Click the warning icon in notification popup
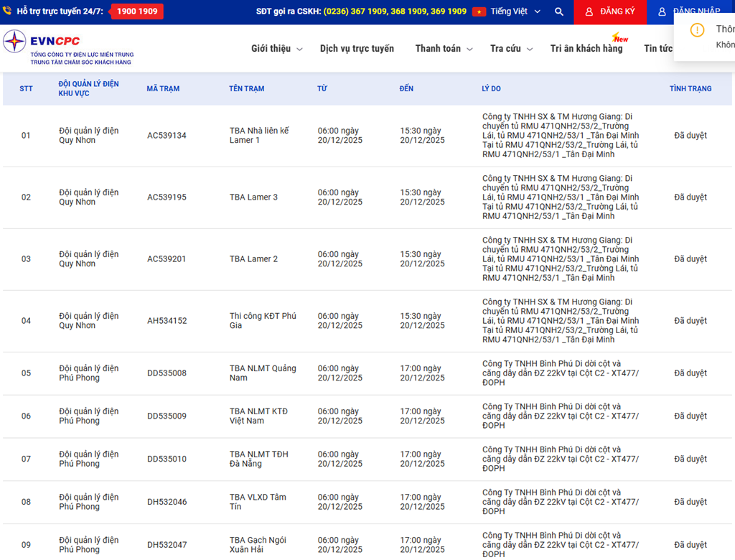The width and height of the screenshot is (735, 560). click(x=697, y=30)
